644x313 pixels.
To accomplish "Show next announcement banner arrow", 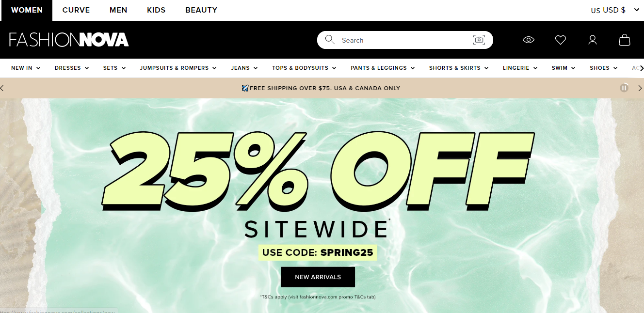I will pyautogui.click(x=640, y=88).
